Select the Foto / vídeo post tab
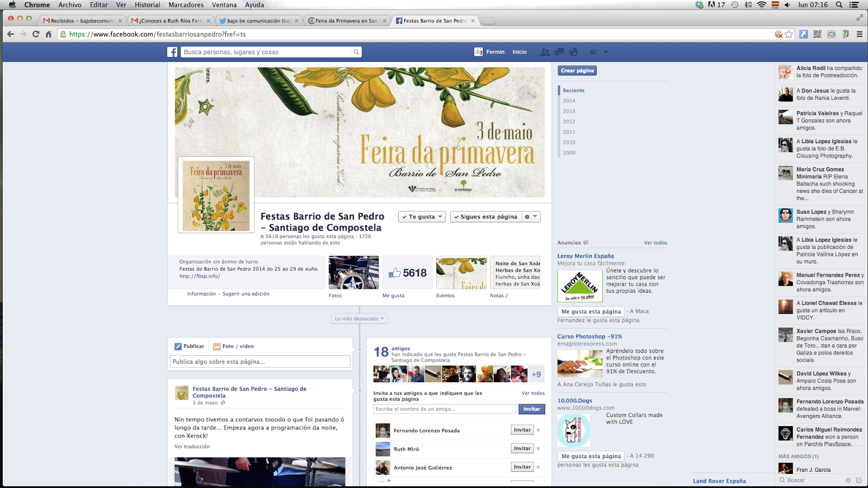Screen dimensions: 868x488 tap(234, 346)
